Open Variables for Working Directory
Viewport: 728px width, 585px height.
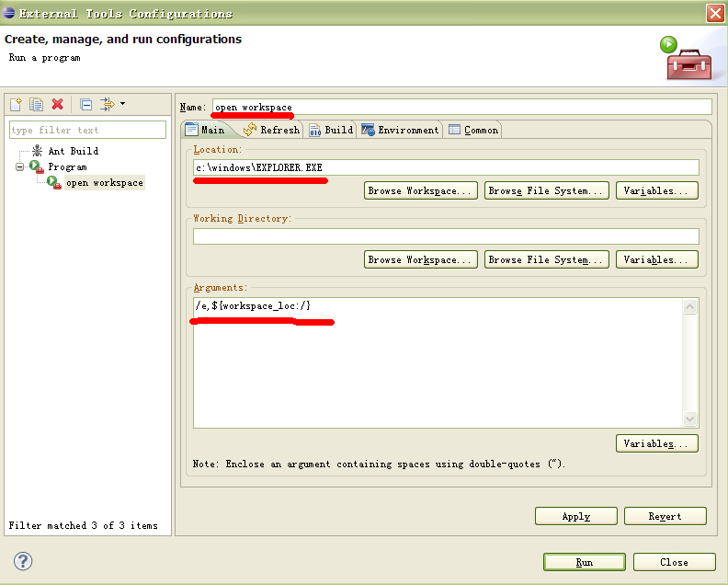pyautogui.click(x=657, y=259)
